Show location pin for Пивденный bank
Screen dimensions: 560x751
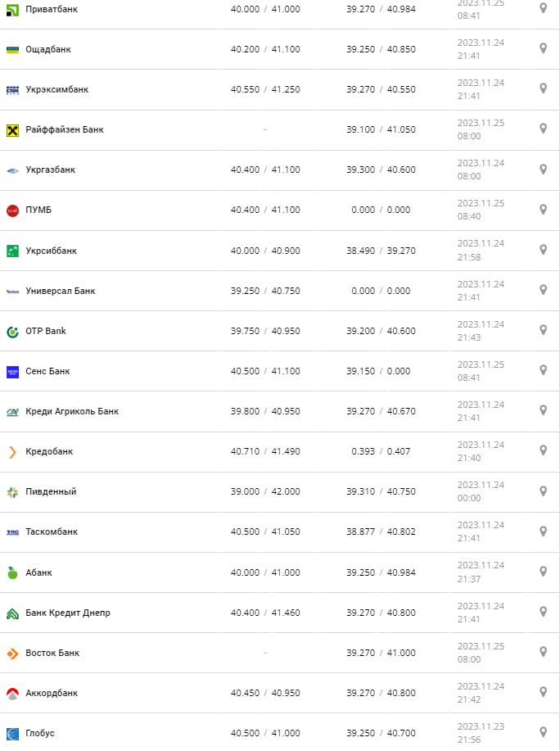[543, 491]
